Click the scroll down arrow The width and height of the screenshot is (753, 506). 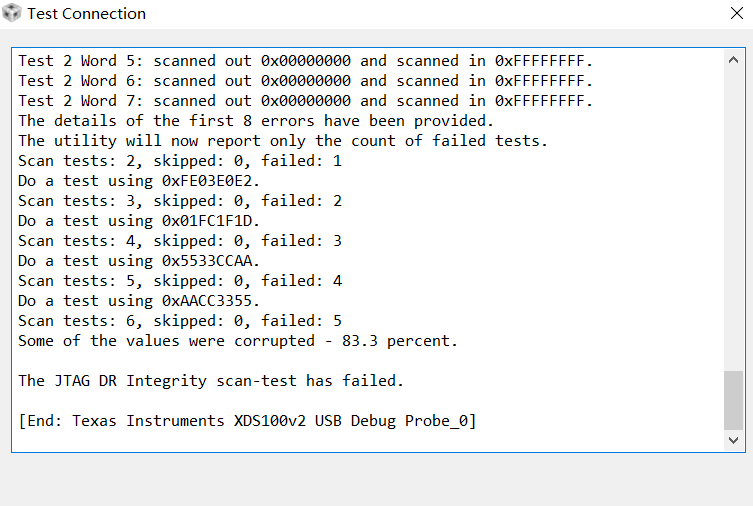coord(734,439)
